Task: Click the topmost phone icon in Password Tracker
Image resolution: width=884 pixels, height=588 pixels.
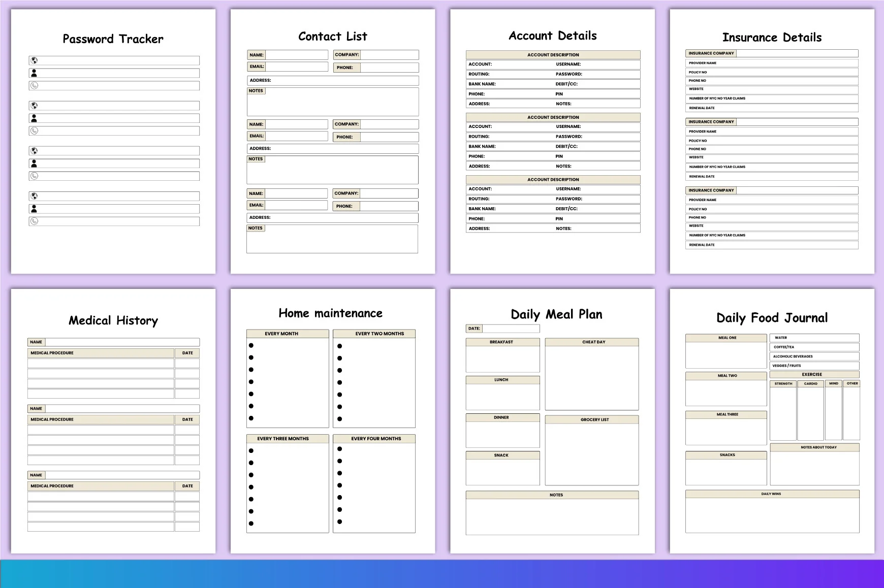Action: click(34, 86)
